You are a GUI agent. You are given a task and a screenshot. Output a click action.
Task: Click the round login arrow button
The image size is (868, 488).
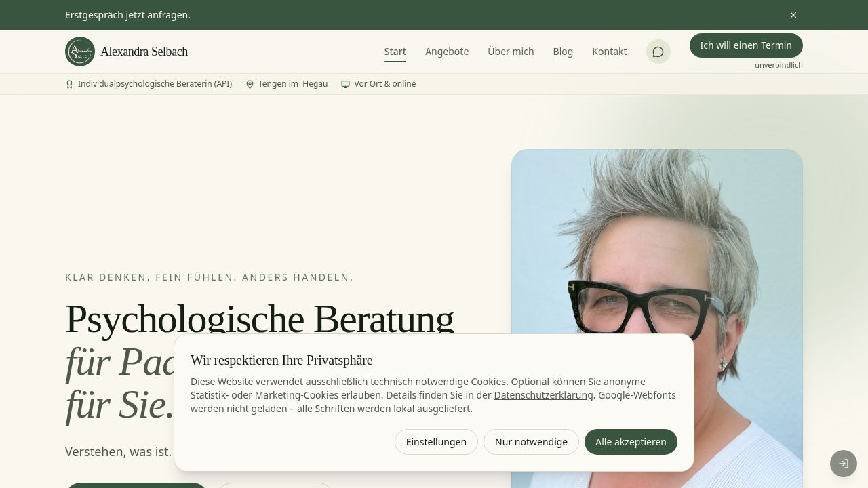(x=844, y=464)
